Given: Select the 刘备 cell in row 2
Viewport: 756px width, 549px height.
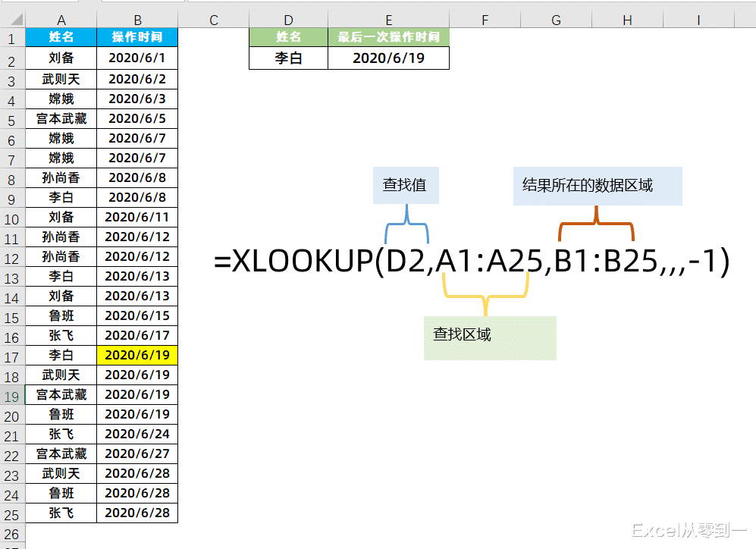Looking at the screenshot, I should [x=61, y=58].
